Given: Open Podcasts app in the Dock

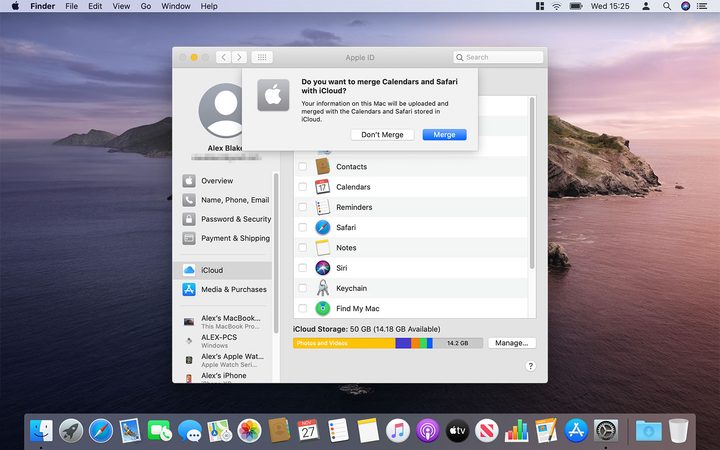Looking at the screenshot, I should click(x=428, y=431).
